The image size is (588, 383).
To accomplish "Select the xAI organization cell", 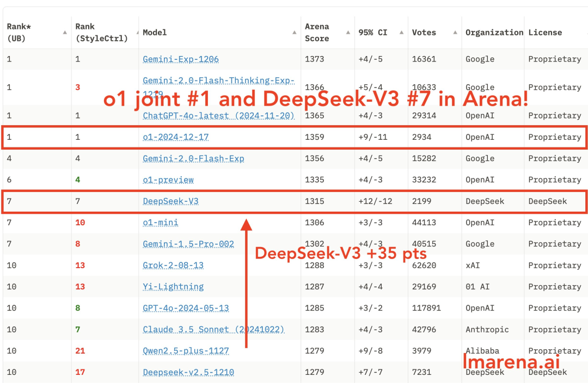I will click(x=473, y=265).
